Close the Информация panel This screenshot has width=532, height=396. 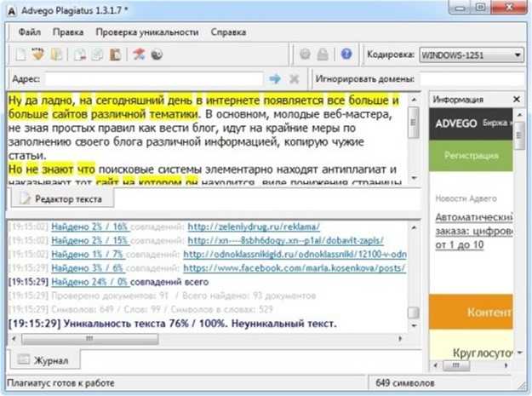click(x=517, y=100)
